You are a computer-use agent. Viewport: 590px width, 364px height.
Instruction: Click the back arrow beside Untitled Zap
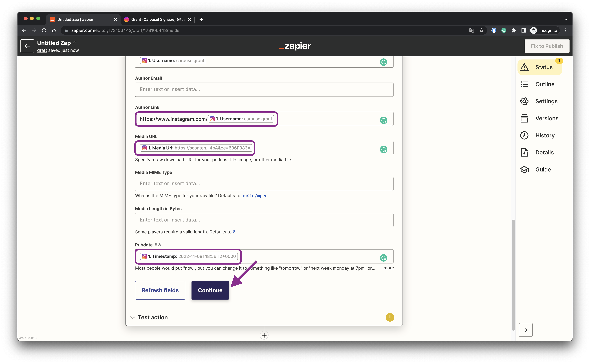pos(27,46)
